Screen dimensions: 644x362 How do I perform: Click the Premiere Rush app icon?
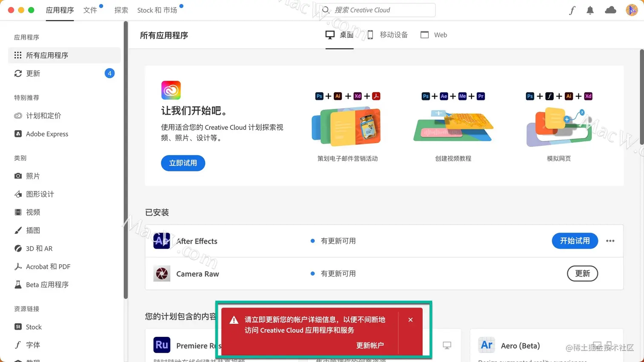click(162, 345)
